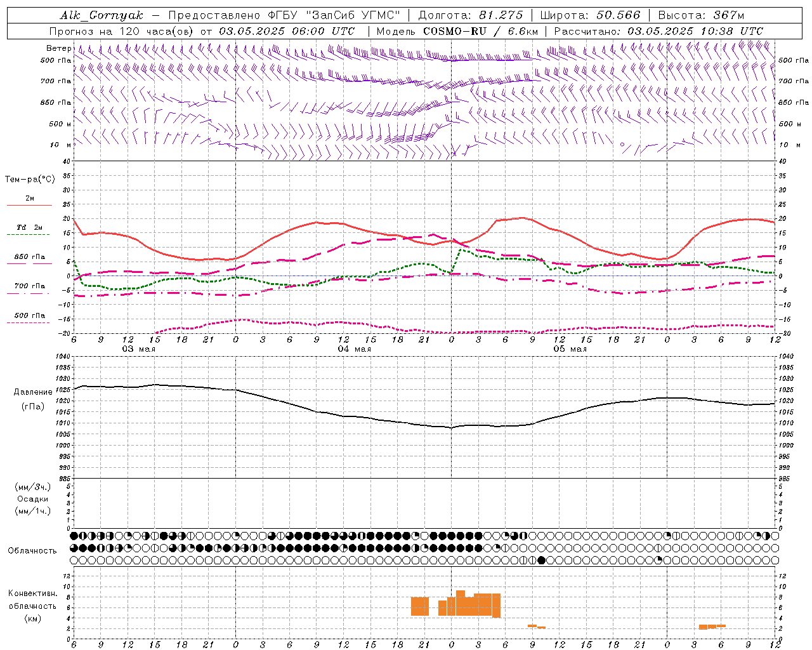Click the '(км)' unit label under convective cloudiness

pos(33,618)
